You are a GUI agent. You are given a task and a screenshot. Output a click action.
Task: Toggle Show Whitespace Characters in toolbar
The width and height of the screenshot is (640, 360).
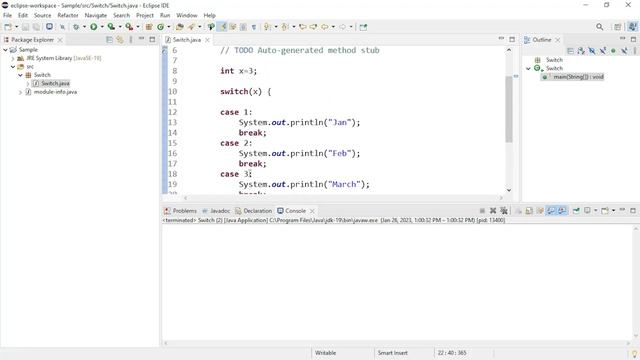[x=253, y=27]
